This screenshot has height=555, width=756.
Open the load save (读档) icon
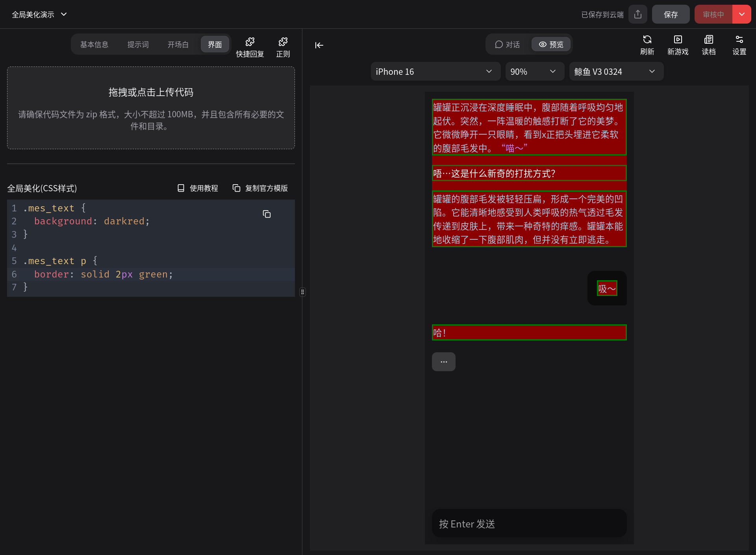[x=708, y=45]
